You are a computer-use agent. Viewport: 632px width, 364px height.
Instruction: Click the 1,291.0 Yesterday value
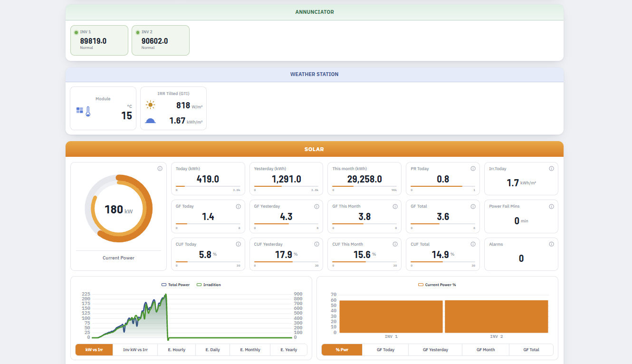[x=286, y=179]
